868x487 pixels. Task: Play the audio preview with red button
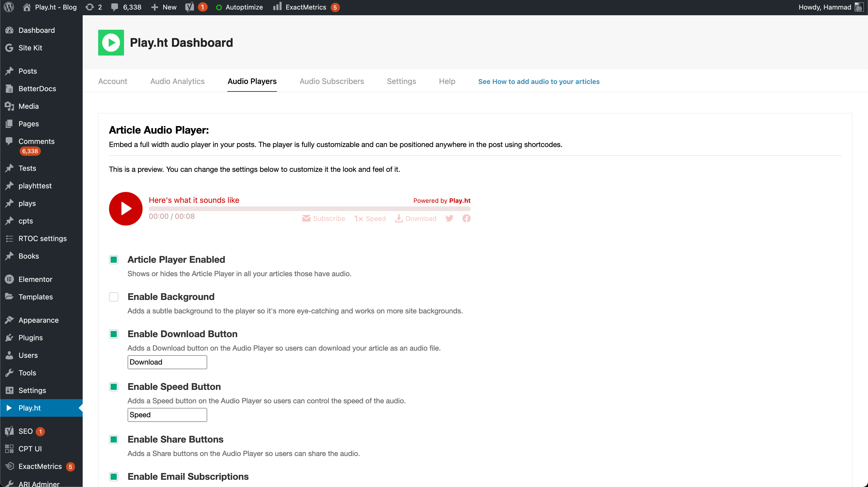pyautogui.click(x=125, y=208)
